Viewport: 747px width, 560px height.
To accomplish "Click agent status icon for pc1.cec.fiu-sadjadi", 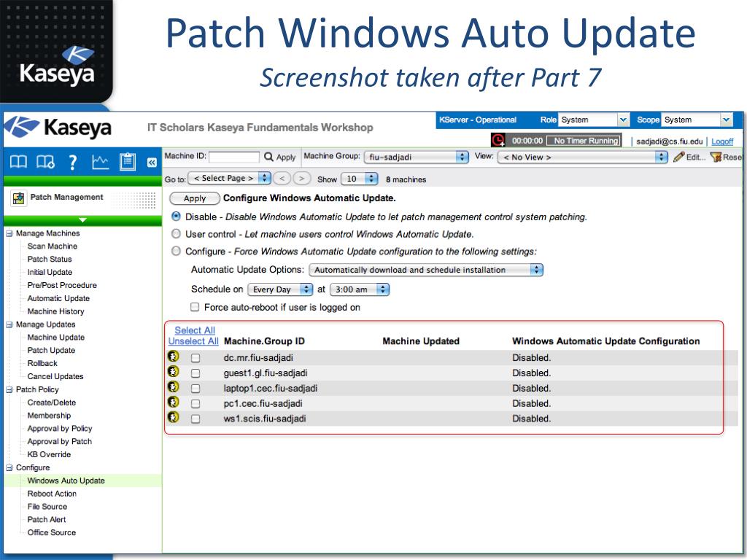I will pos(174,402).
